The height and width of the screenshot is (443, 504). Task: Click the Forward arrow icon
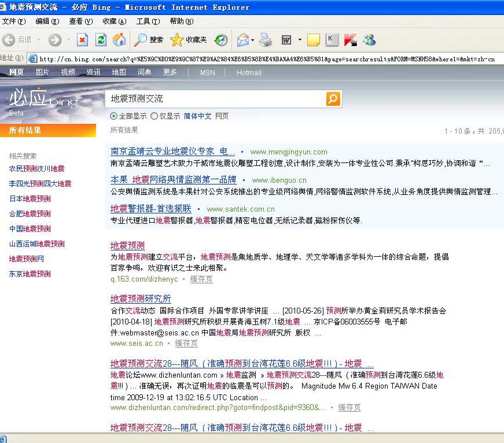[55, 40]
